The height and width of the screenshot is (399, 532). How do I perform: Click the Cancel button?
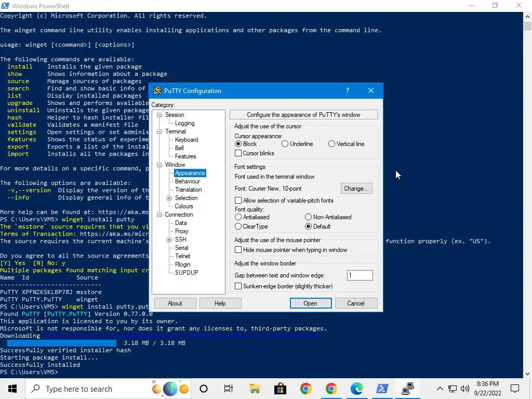click(x=356, y=303)
